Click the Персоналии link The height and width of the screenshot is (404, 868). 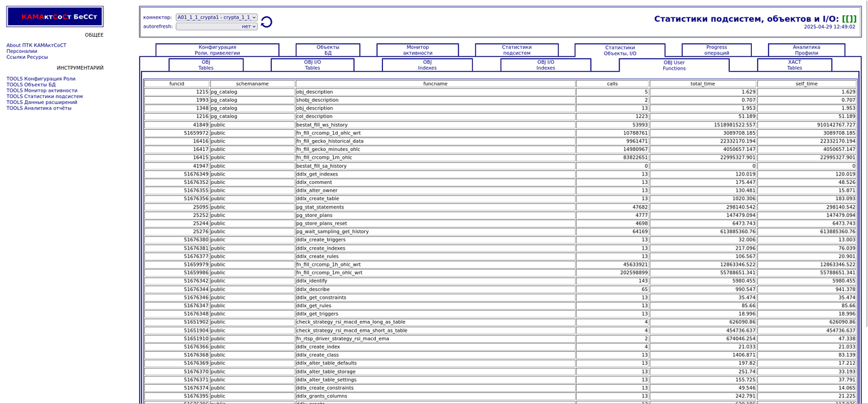click(x=22, y=51)
